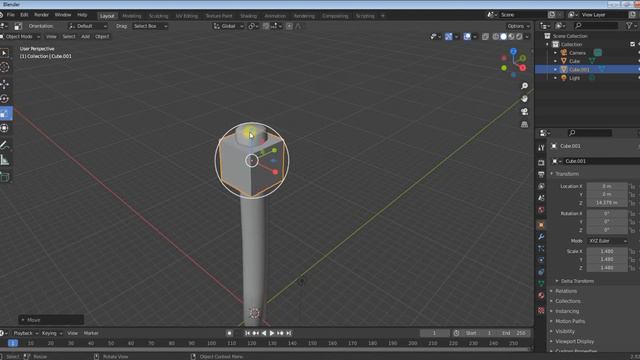Viewport: 640px width, 360px height.
Task: Switch to Wireframe viewport shading
Action: click(496, 37)
